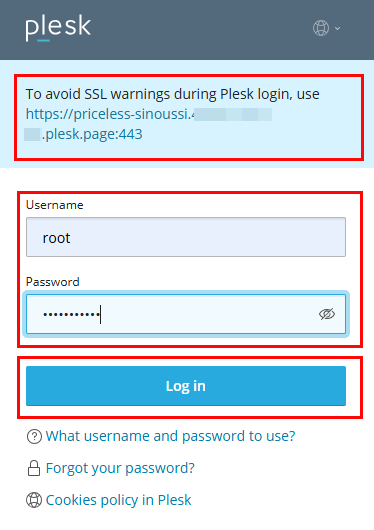Click the SSL warnings notice text
Image resolution: width=374 pixels, height=530 pixels.
click(172, 94)
